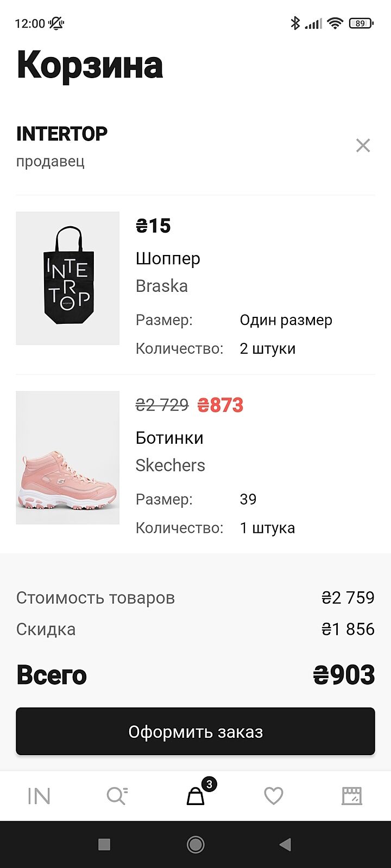Open the catalog search tab
The width and height of the screenshot is (391, 868).
117,796
